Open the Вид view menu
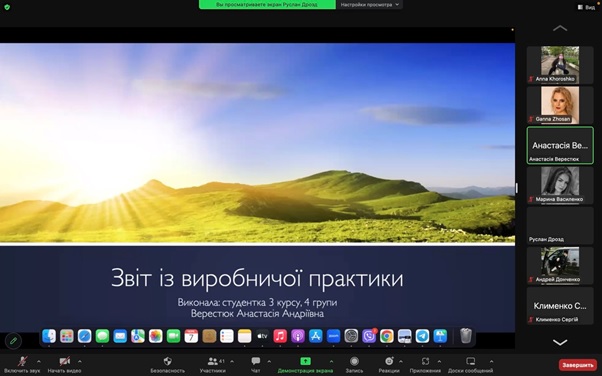This screenshot has width=602, height=376. (x=586, y=7)
